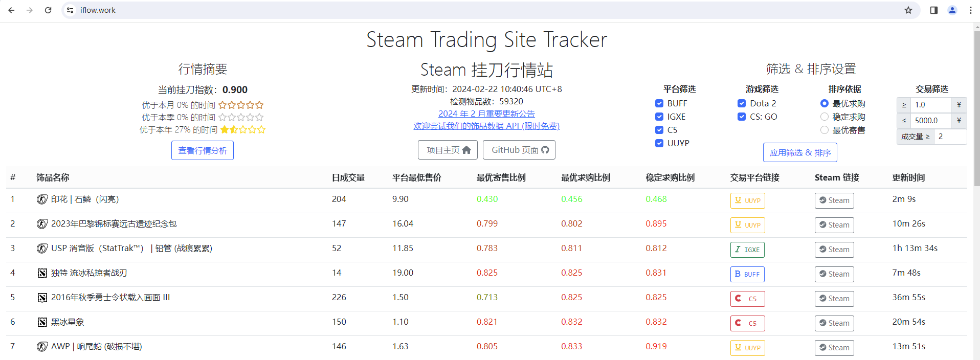This screenshot has width=980, height=360.
Task: Open 欢迎尝试我们的饰品数据 API link
Action: (486, 126)
